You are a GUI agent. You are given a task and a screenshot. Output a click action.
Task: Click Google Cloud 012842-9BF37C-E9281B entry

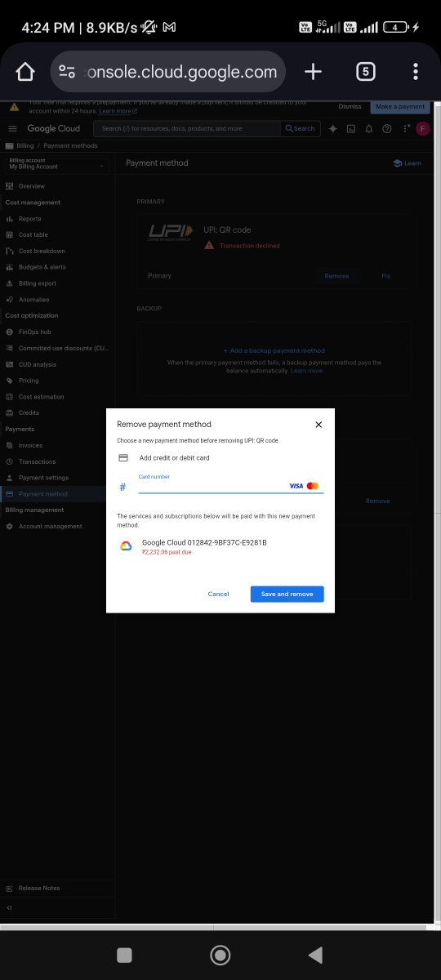click(x=204, y=542)
